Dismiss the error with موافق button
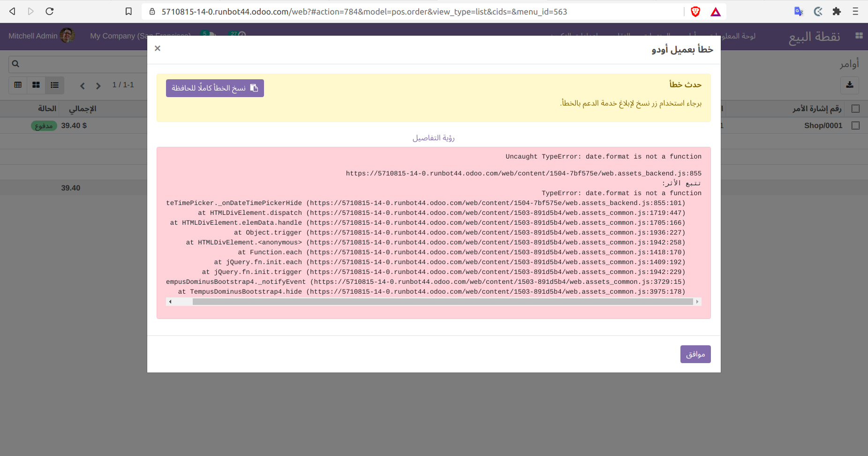The height and width of the screenshot is (456, 868). [x=695, y=354]
